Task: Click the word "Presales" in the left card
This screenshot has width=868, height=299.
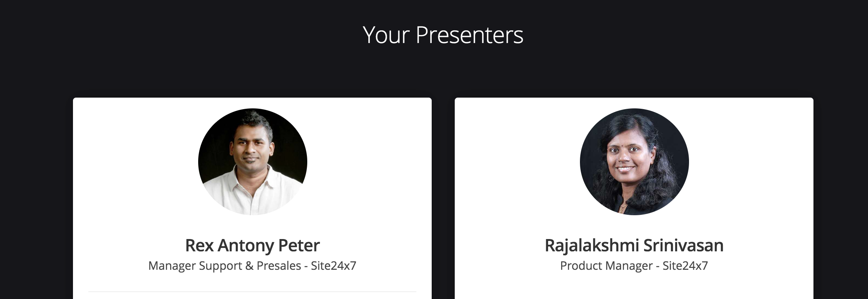Action: [279, 266]
